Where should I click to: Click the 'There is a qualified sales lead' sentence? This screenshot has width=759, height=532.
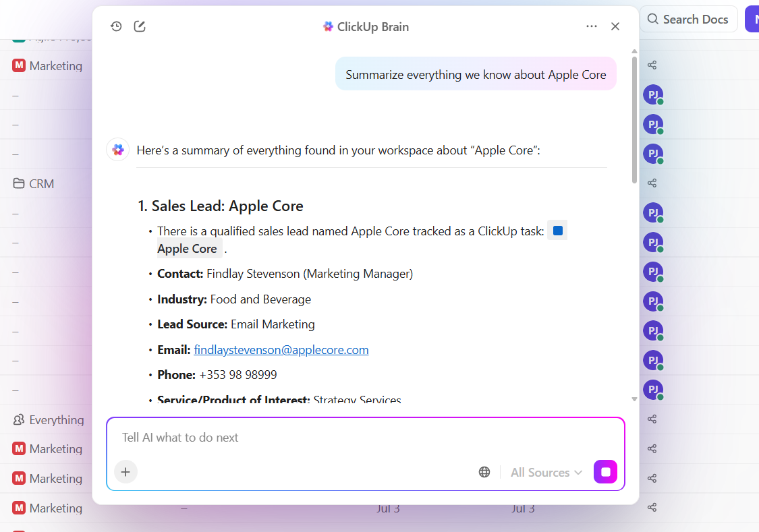pyautogui.click(x=351, y=231)
